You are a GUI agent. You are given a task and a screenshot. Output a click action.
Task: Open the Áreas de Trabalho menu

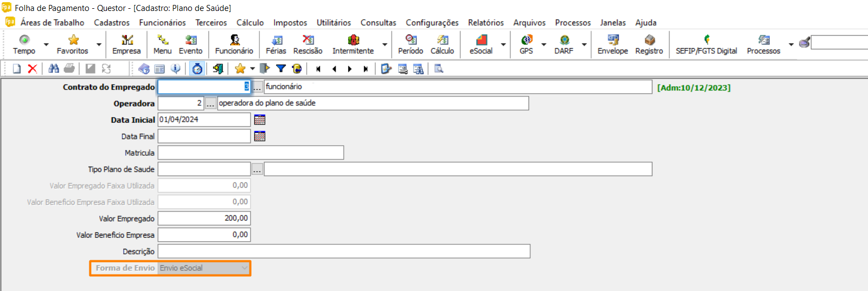[x=52, y=22]
